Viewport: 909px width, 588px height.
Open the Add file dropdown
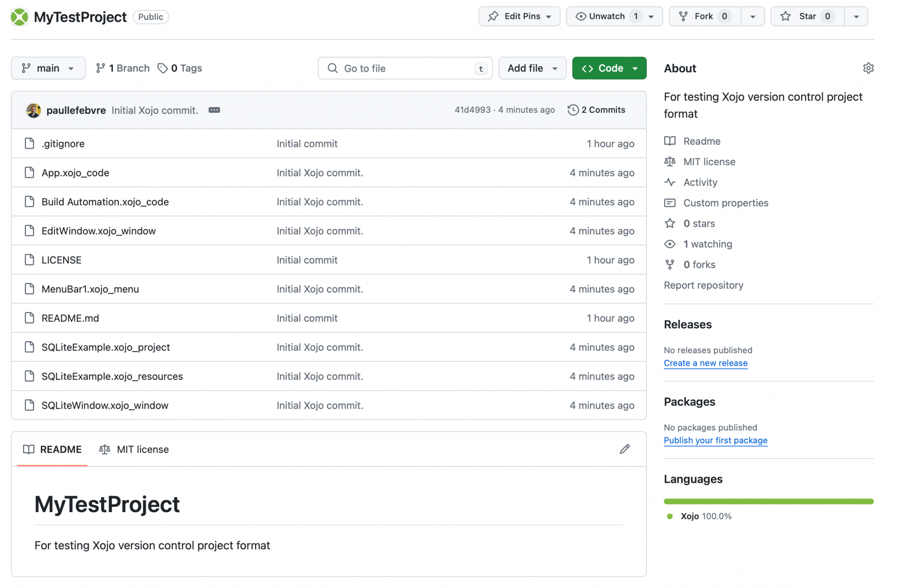tap(532, 68)
